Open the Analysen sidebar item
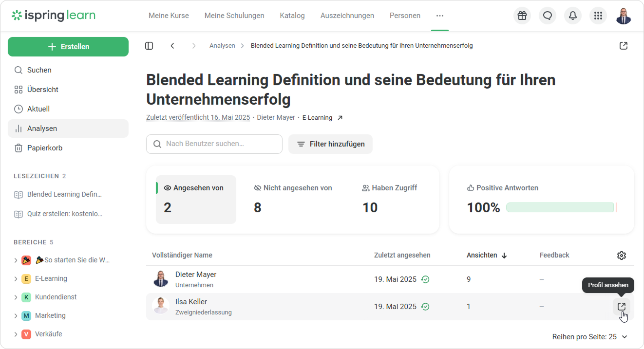644x349 pixels. tap(68, 129)
